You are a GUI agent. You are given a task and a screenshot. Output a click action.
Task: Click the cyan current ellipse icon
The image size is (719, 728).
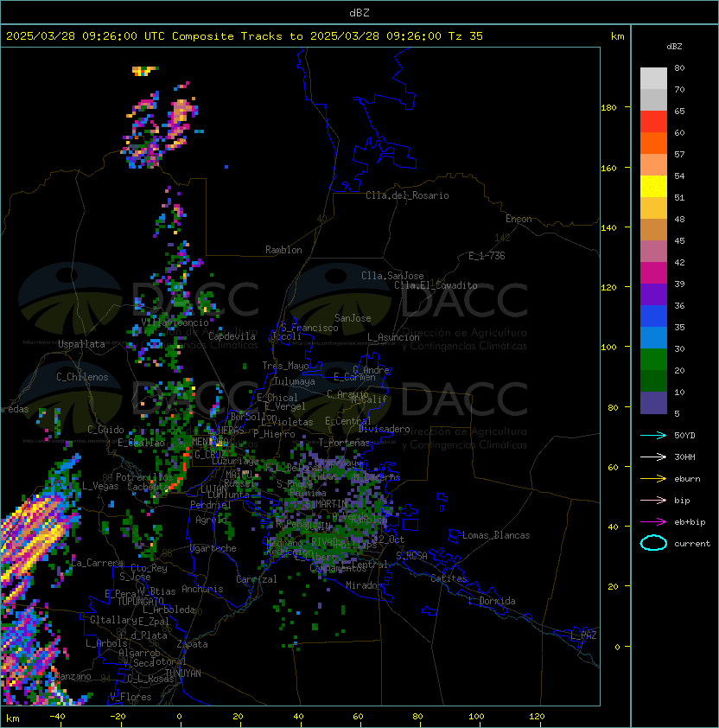(x=653, y=543)
